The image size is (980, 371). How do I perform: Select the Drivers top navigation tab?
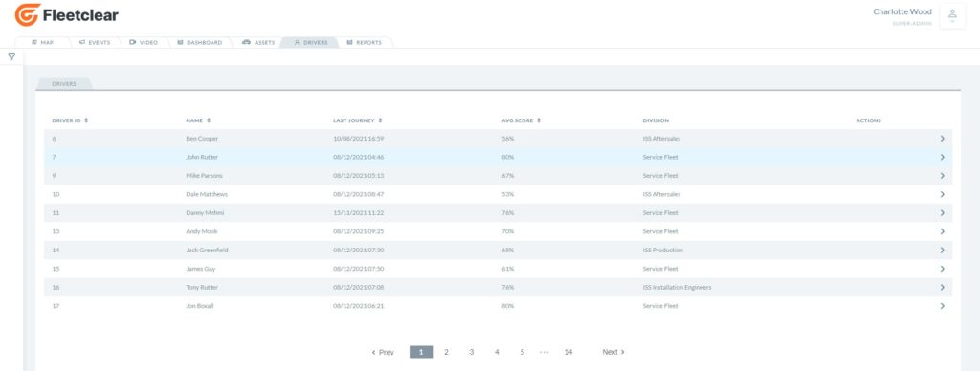[x=310, y=42]
